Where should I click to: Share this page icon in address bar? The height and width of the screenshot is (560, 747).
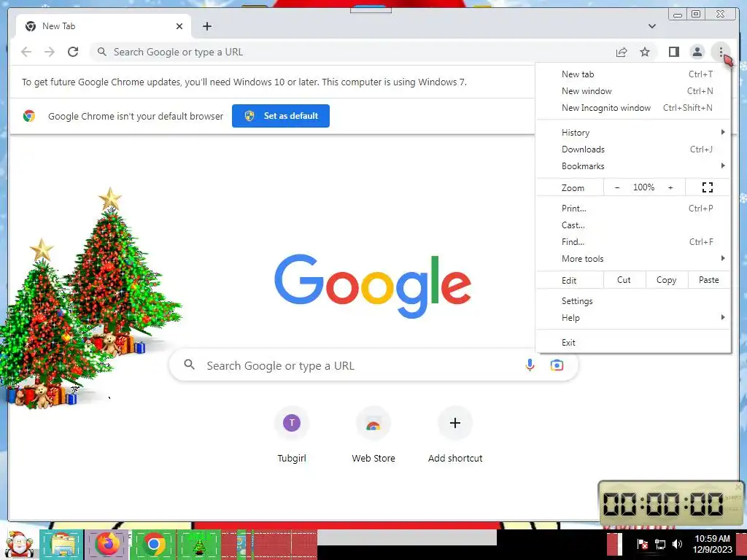[x=622, y=52]
